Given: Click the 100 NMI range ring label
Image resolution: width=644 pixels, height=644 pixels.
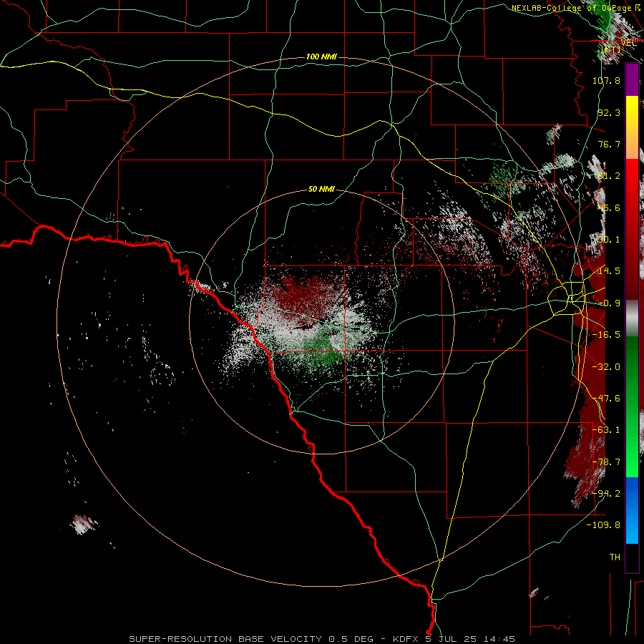Looking at the screenshot, I should point(321,57).
